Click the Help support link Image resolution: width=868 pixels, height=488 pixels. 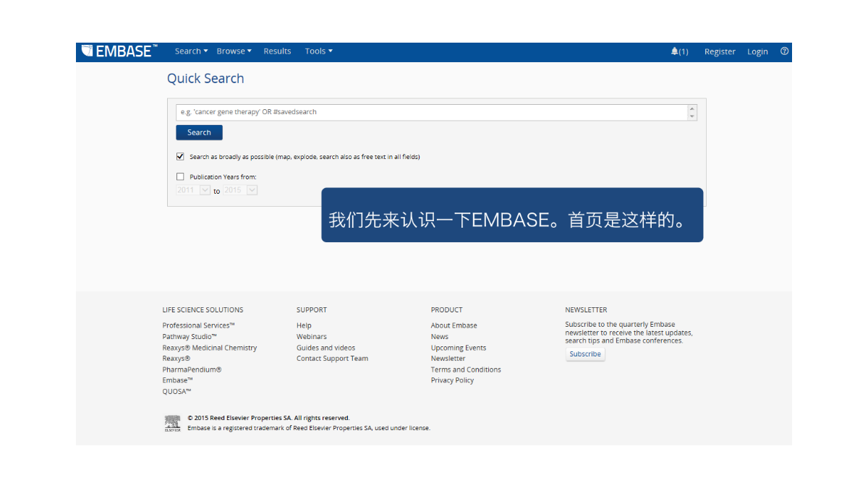pos(304,325)
